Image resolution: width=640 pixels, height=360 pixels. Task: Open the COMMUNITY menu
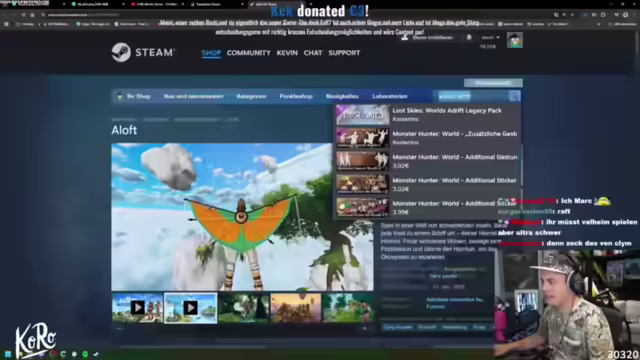click(x=249, y=53)
